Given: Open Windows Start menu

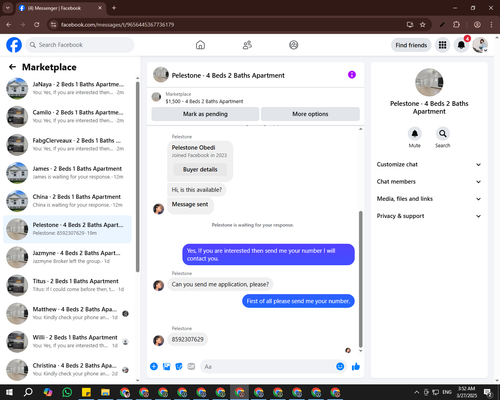Looking at the screenshot, I should click(9, 392).
